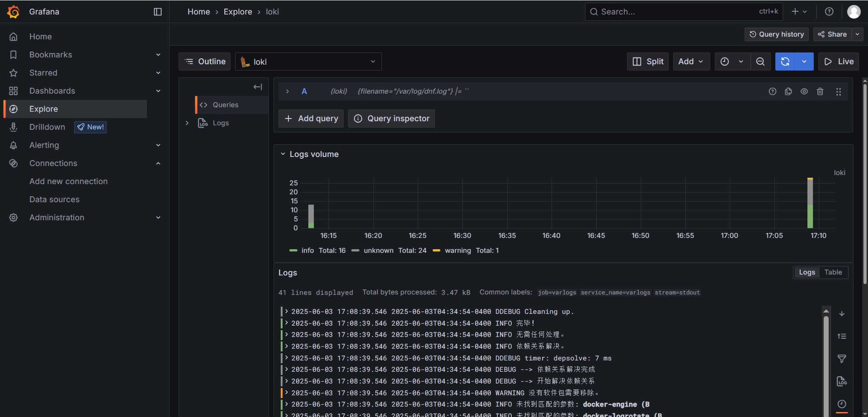The width and height of the screenshot is (868, 417).
Task: Click the Add query button
Action: (311, 118)
